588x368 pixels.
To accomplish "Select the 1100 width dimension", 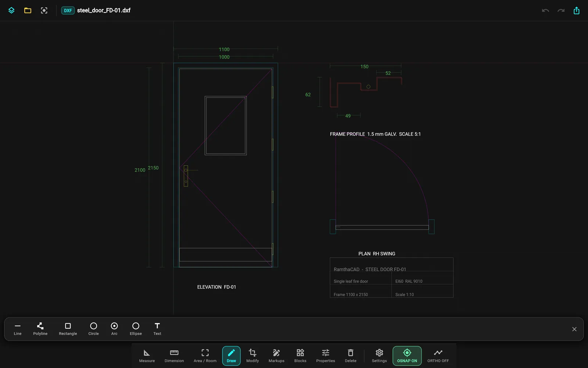I will [x=224, y=49].
